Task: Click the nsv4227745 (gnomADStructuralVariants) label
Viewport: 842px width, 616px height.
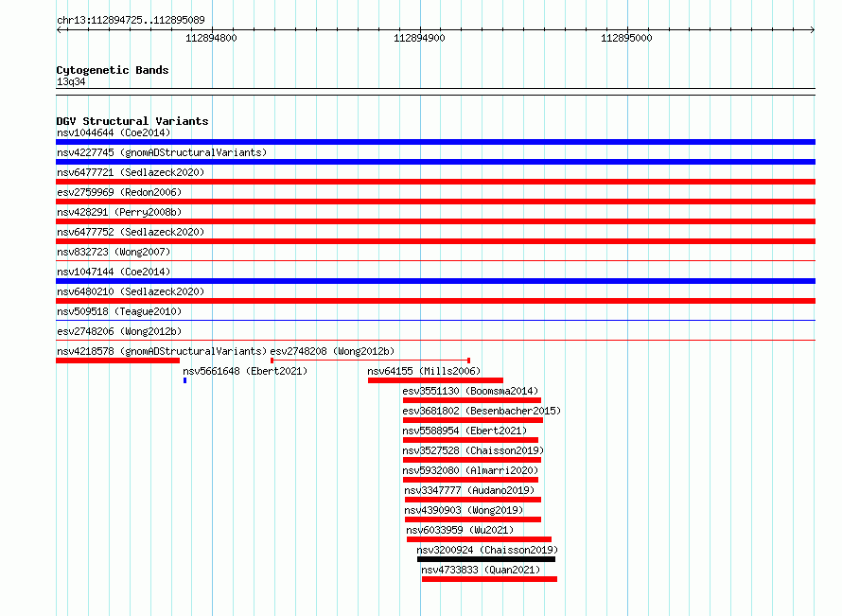Action: click(x=162, y=152)
